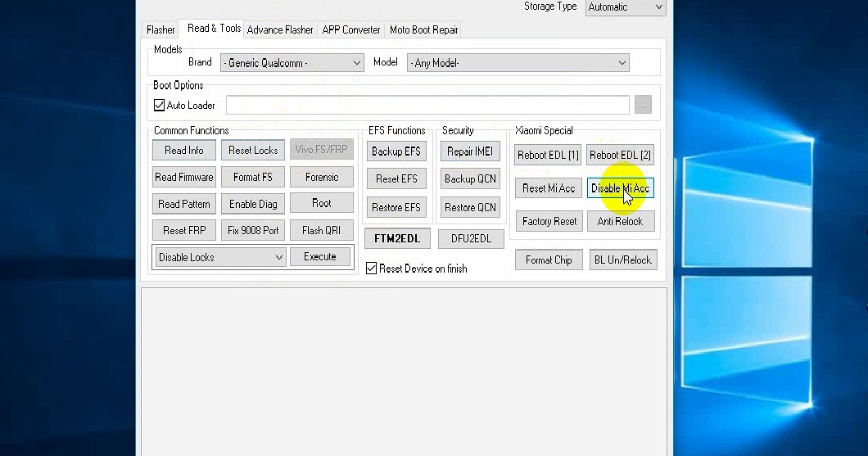
Task: Start Read Firmware function
Action: [x=183, y=177]
